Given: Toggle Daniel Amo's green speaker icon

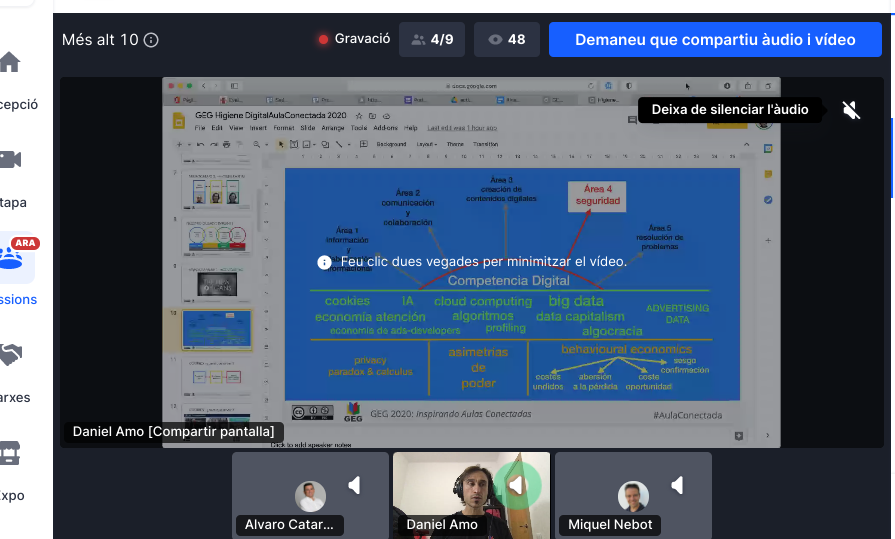Looking at the screenshot, I should [517, 485].
